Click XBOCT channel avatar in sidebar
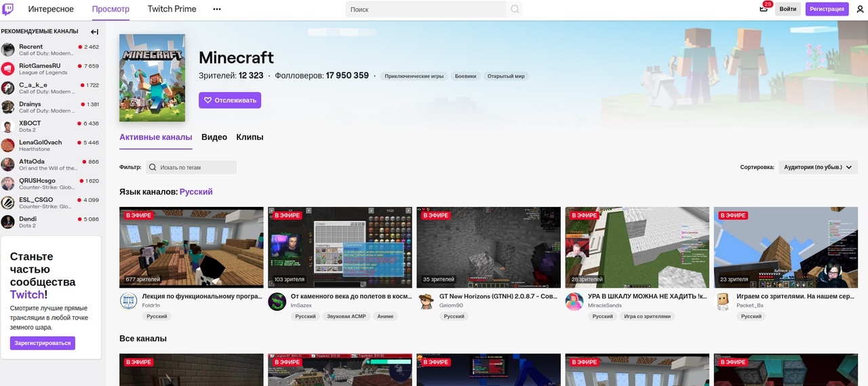Viewport: 868px width, 386px height. point(8,126)
